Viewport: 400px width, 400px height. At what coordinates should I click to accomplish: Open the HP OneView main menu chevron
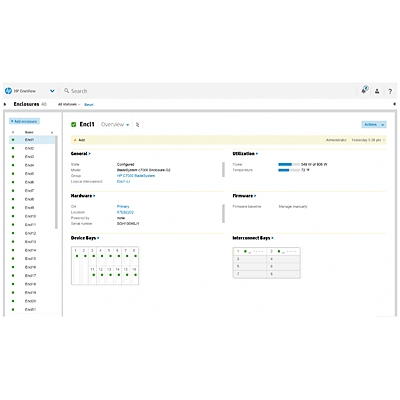point(52,91)
